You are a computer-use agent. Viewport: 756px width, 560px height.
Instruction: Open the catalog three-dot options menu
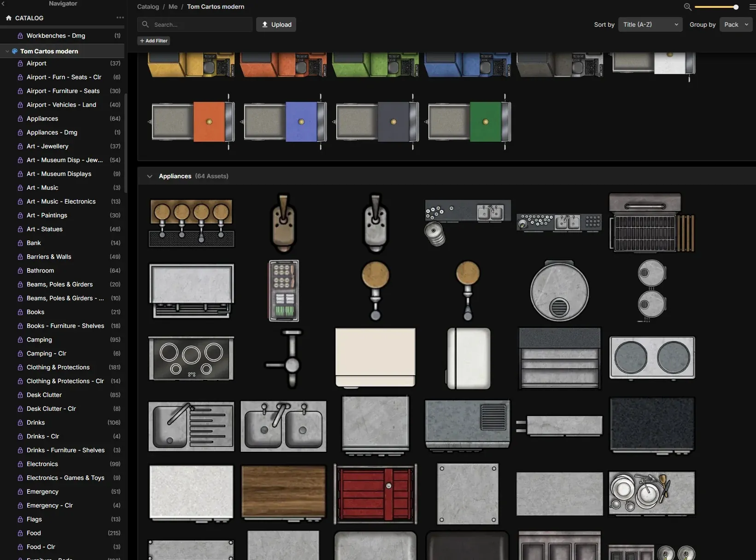click(120, 17)
